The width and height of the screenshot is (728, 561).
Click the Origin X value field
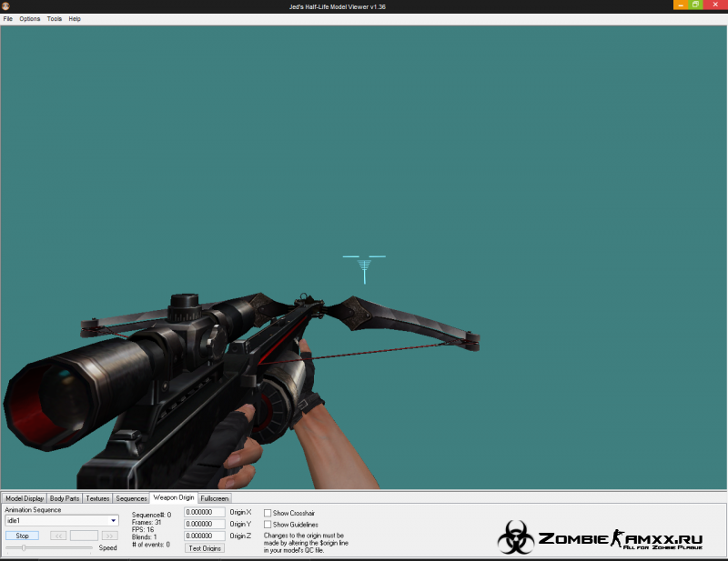pyautogui.click(x=204, y=512)
